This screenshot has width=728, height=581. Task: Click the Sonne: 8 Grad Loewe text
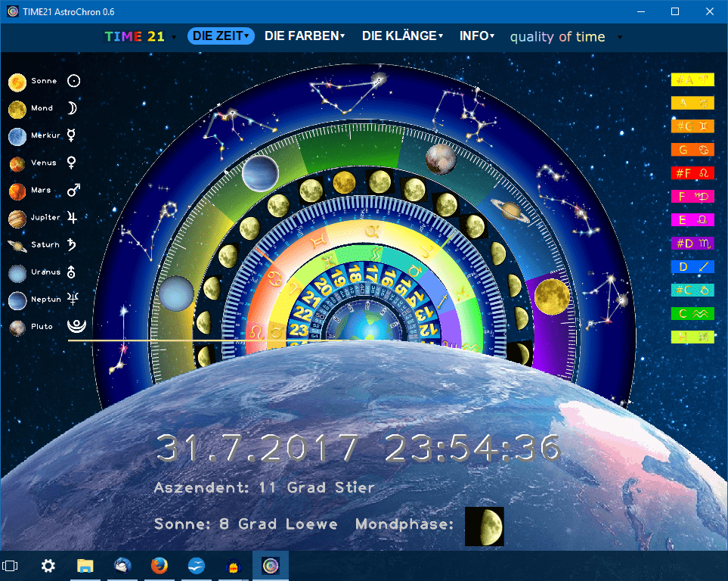coord(246,524)
